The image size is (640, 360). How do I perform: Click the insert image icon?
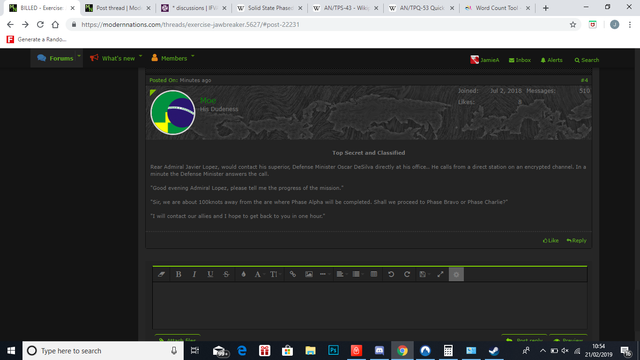coord(309,274)
